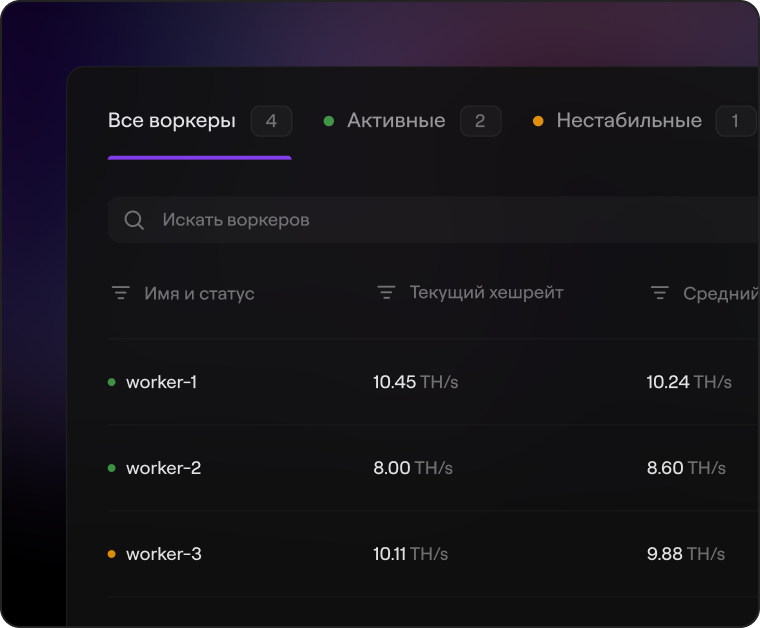Click the green dot of Активные tab
Image resolution: width=760 pixels, height=628 pixels.
[329, 121]
